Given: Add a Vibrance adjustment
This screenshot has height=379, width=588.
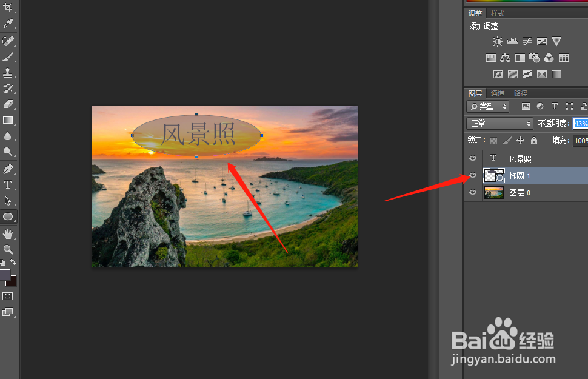Looking at the screenshot, I should pyautogui.click(x=556, y=41).
